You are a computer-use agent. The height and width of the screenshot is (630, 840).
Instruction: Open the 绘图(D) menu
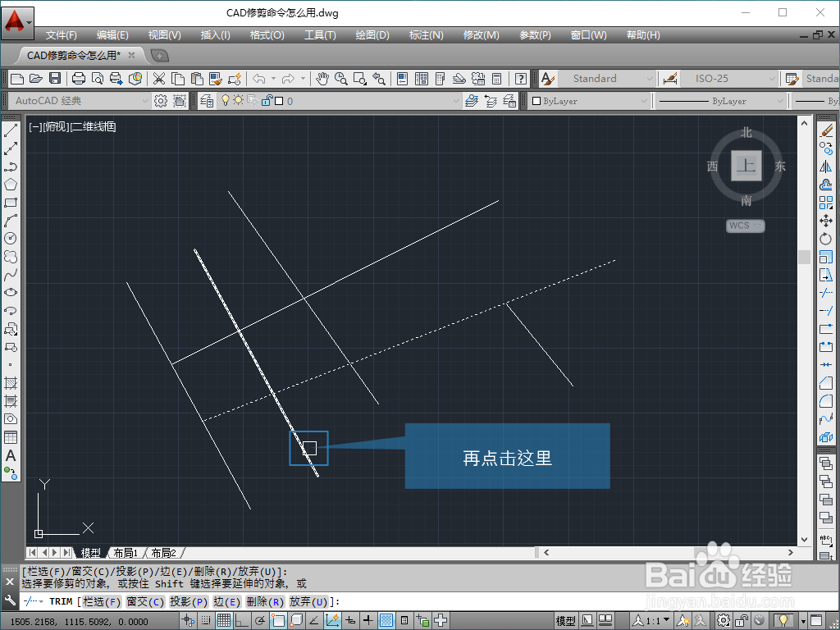point(372,35)
